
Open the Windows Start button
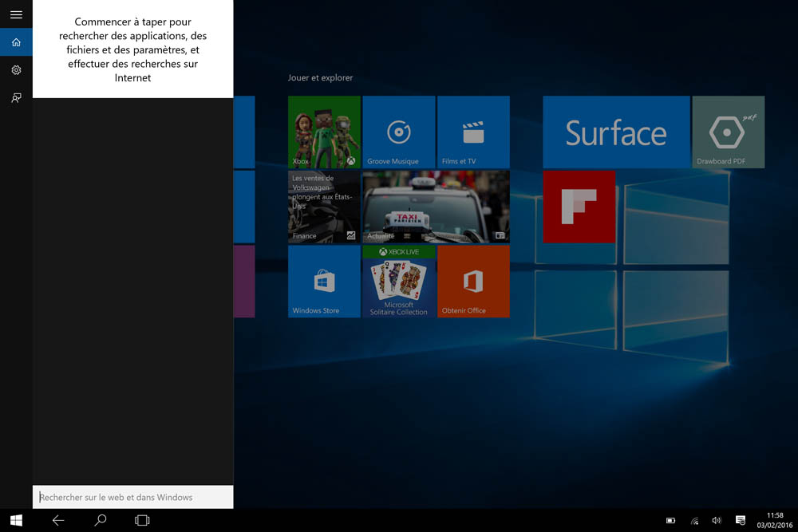(16, 520)
